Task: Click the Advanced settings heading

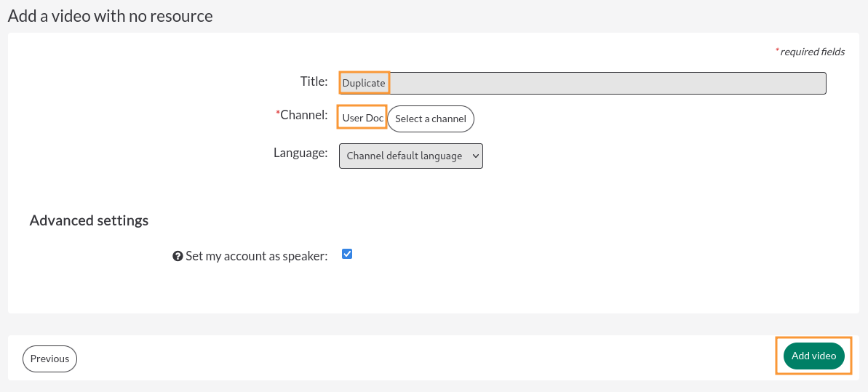Action: click(x=89, y=220)
